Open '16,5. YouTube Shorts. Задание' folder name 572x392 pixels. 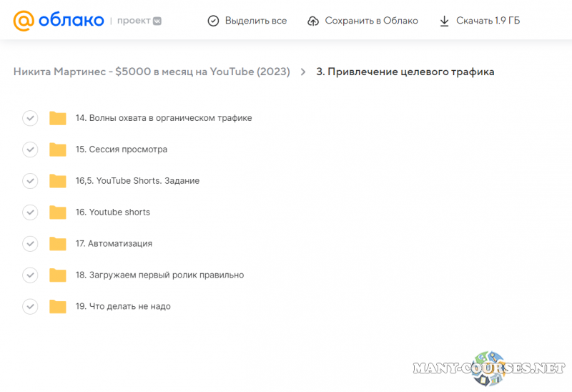(x=137, y=181)
